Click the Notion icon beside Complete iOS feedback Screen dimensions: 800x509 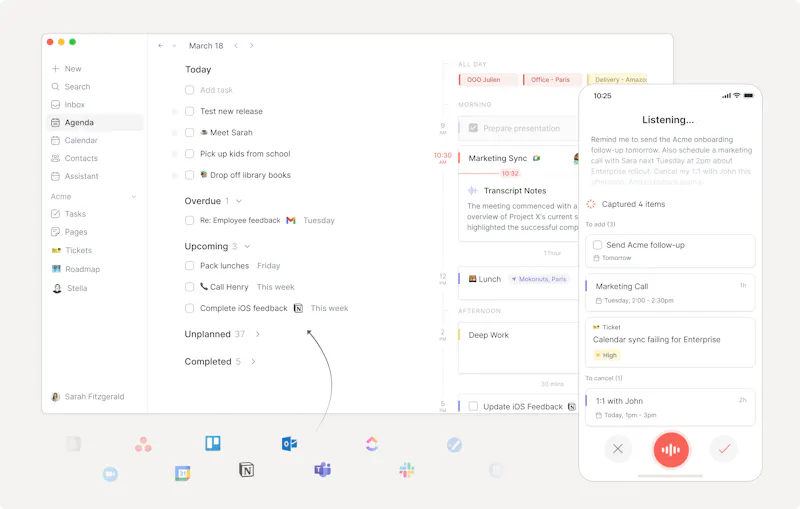[x=298, y=308]
